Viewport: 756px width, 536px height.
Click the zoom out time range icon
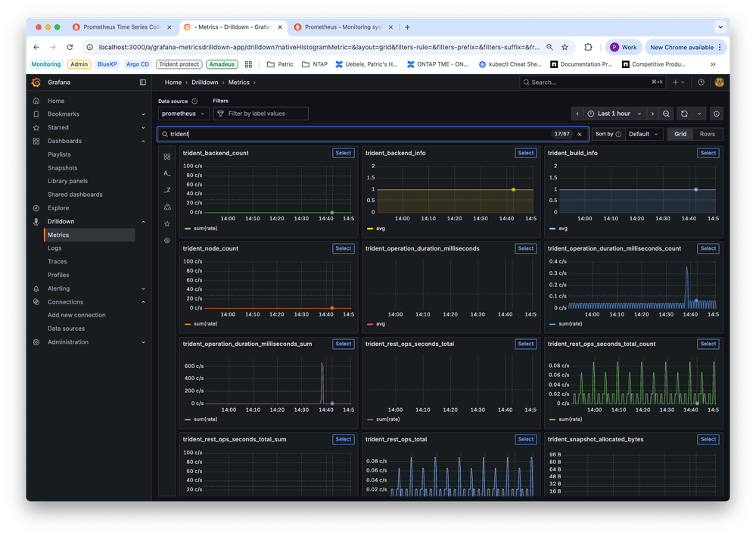click(x=666, y=114)
